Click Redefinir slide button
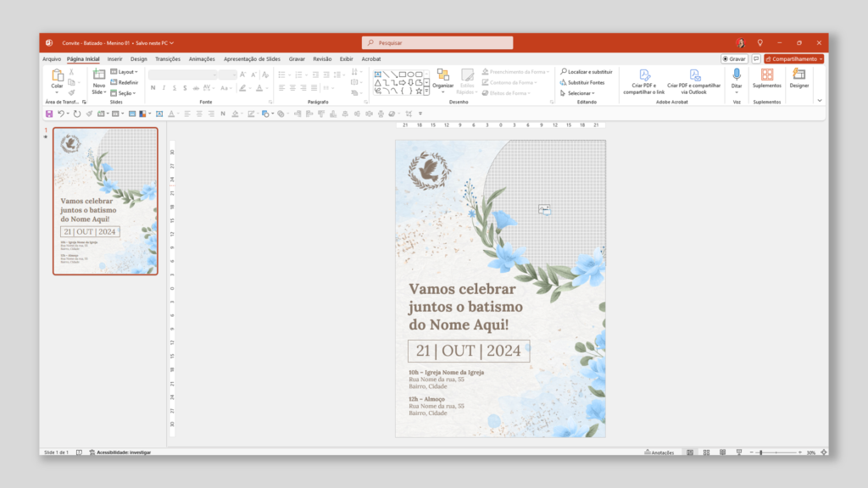This screenshot has height=488, width=868. click(x=124, y=82)
